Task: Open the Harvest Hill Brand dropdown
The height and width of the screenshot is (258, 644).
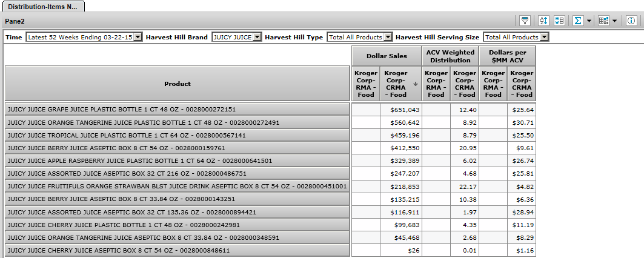Action: coord(257,38)
